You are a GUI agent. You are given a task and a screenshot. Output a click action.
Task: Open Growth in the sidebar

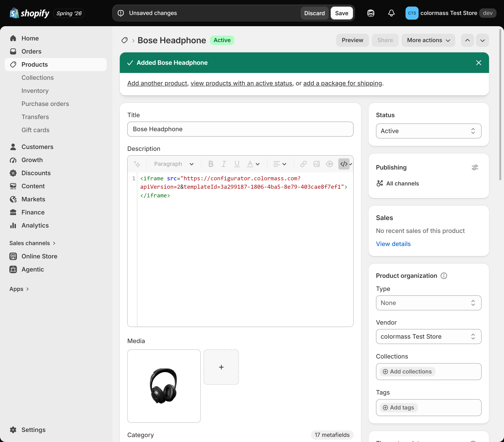pyautogui.click(x=56, y=160)
